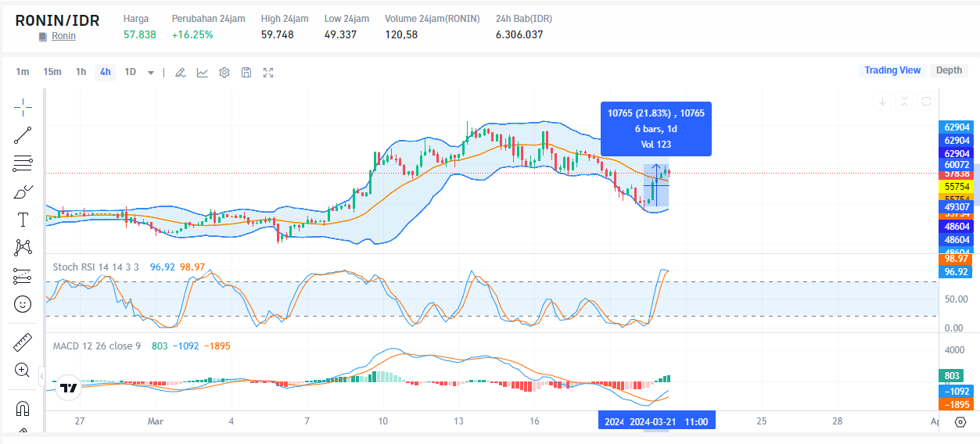980x444 pixels.
Task: Switch to the Depth tab
Action: [949, 70]
